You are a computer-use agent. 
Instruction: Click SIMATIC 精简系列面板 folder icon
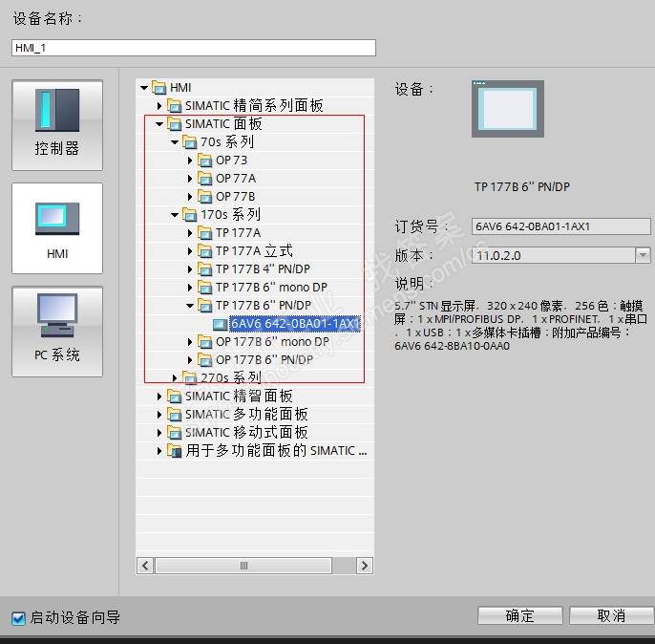click(x=174, y=106)
